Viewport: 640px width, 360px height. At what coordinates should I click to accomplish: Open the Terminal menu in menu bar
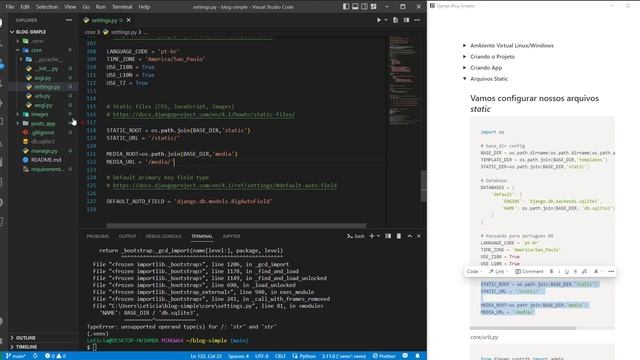click(122, 7)
